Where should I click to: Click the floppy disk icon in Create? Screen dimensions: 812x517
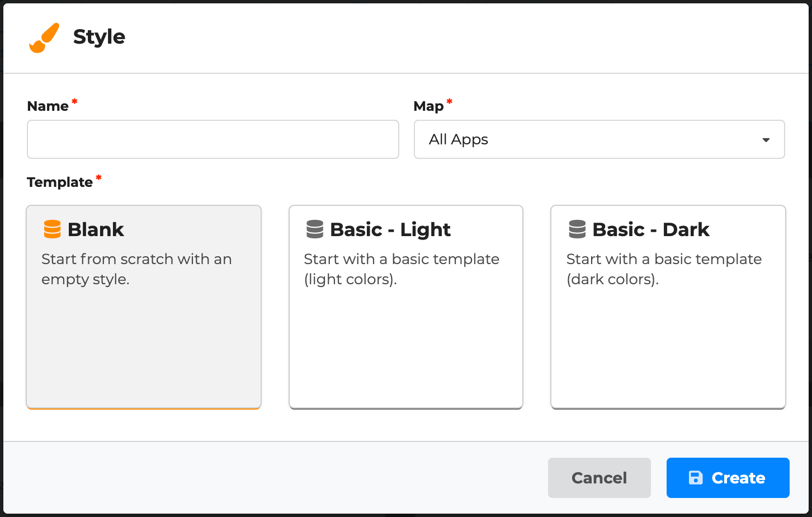click(696, 478)
